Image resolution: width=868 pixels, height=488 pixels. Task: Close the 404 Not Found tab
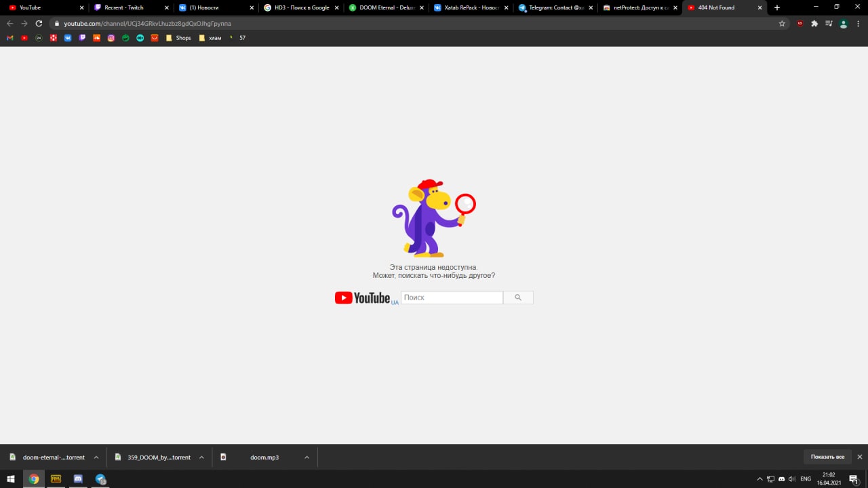tap(760, 7)
